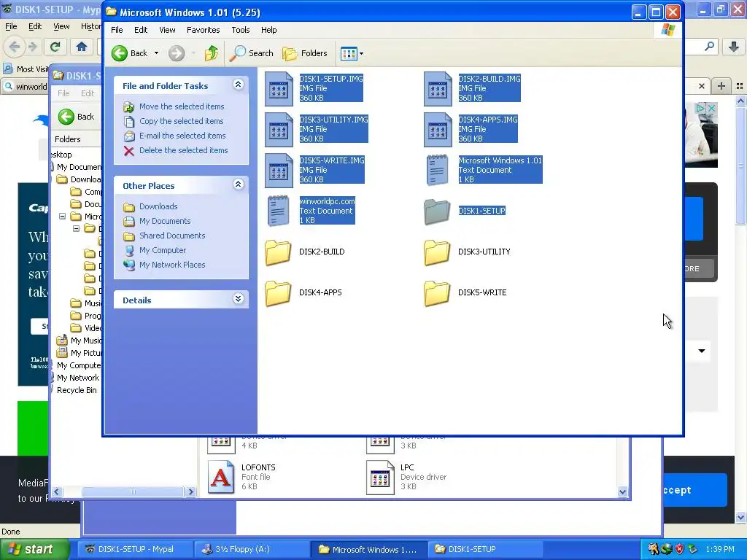
Task: Open the View menu in the front window
Action: tap(167, 30)
